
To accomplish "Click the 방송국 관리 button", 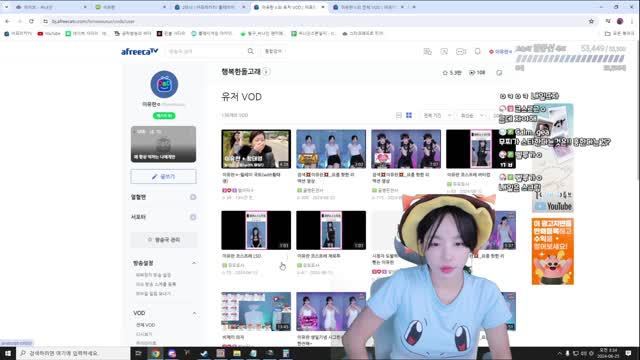I will 163,240.
